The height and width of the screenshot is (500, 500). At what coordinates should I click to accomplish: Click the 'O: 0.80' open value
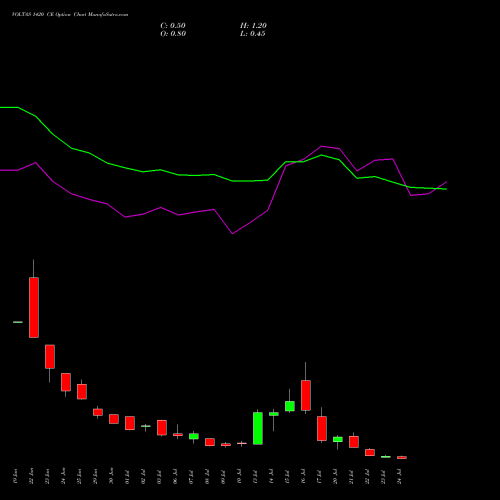[x=173, y=34]
